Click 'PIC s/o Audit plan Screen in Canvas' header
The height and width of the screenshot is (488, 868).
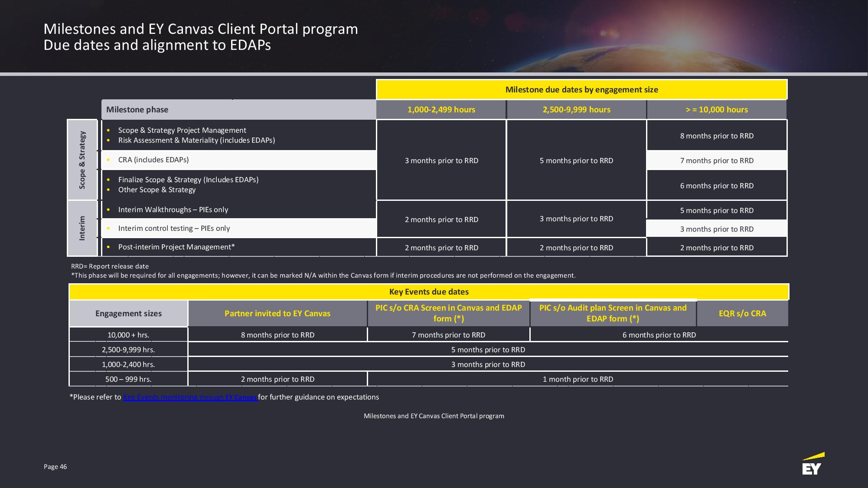[613, 313]
